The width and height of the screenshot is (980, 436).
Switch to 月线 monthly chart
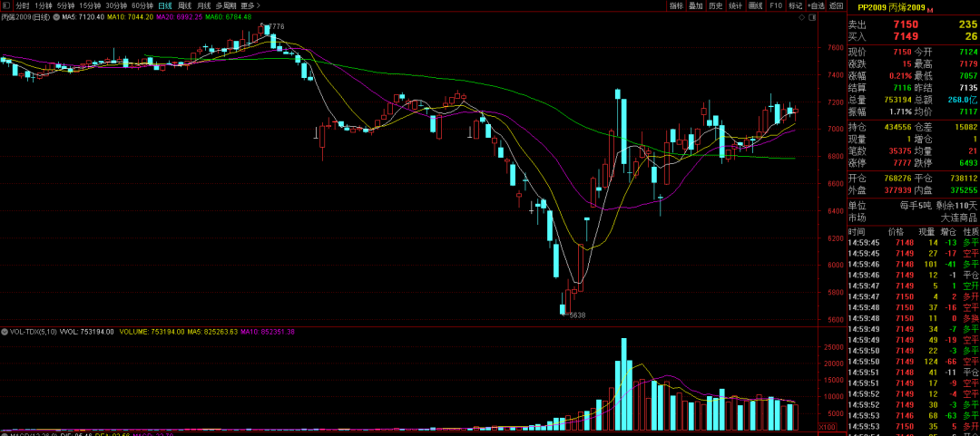tap(204, 5)
